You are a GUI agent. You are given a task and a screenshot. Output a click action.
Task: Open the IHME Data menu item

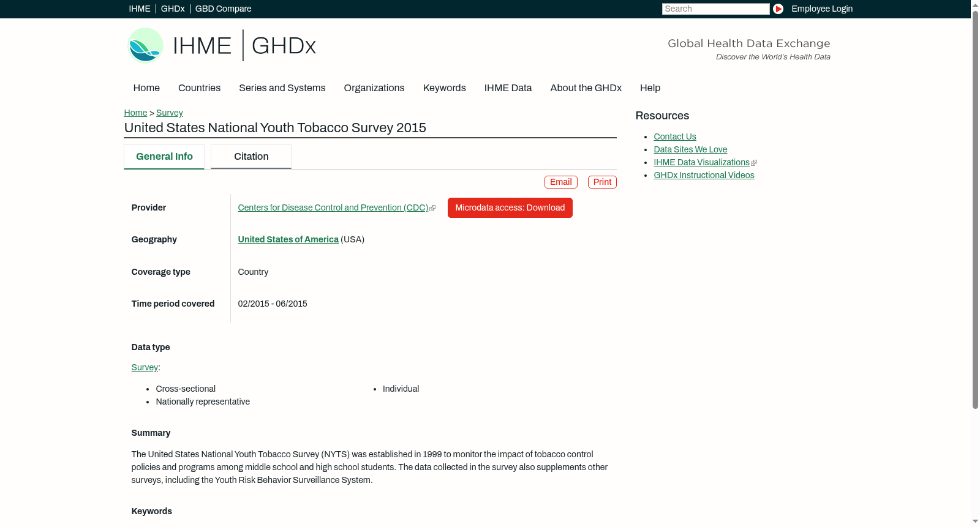pyautogui.click(x=508, y=88)
